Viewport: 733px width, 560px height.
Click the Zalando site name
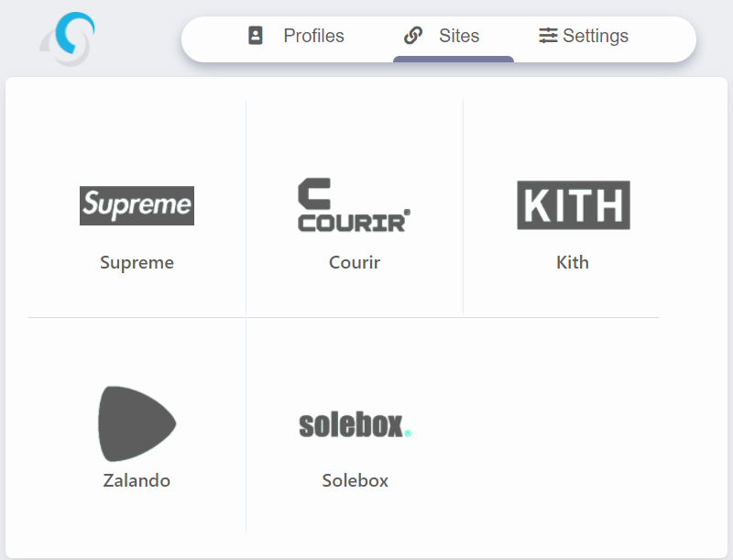(137, 480)
